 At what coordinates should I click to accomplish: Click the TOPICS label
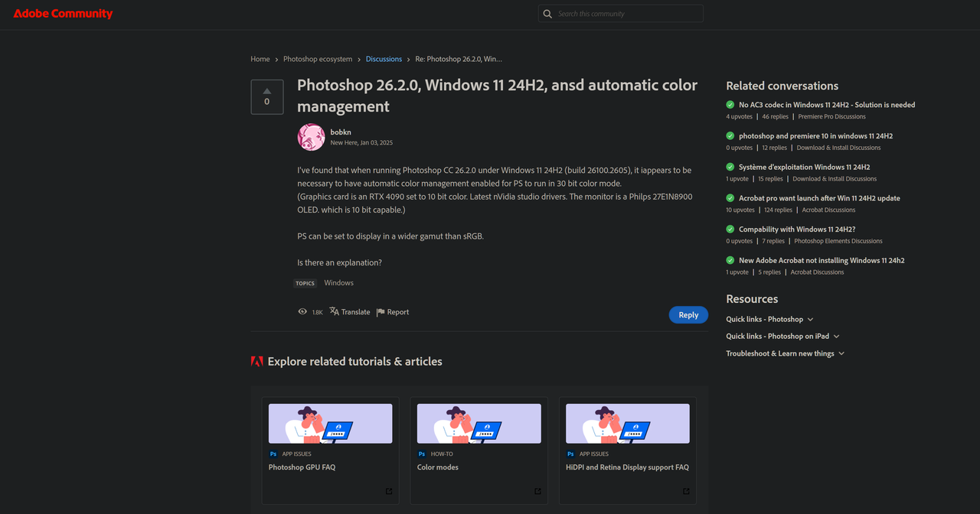coord(305,283)
